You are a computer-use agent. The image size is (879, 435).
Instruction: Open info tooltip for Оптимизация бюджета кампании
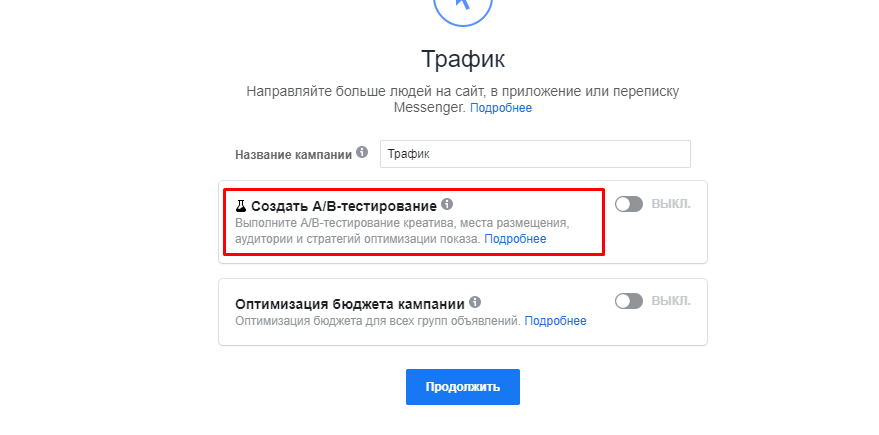(475, 303)
